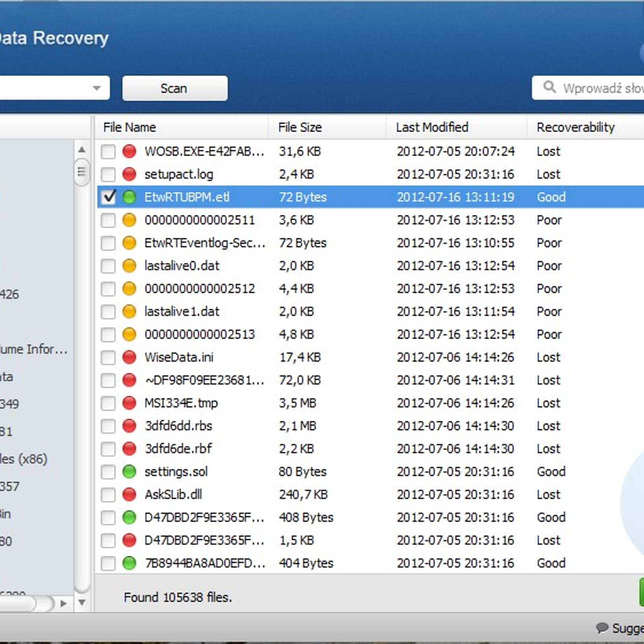Check the lastalive0.dat checkbox

tap(108, 266)
